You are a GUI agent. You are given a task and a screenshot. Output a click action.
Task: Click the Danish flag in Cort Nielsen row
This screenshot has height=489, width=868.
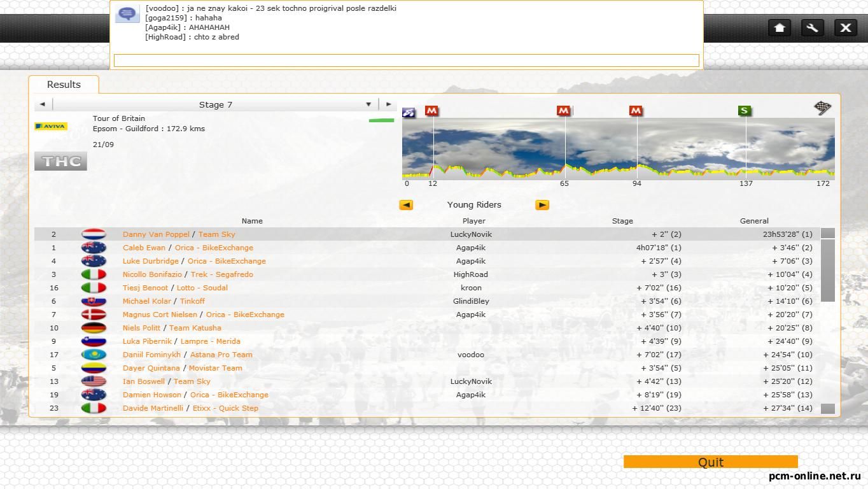[x=94, y=315]
